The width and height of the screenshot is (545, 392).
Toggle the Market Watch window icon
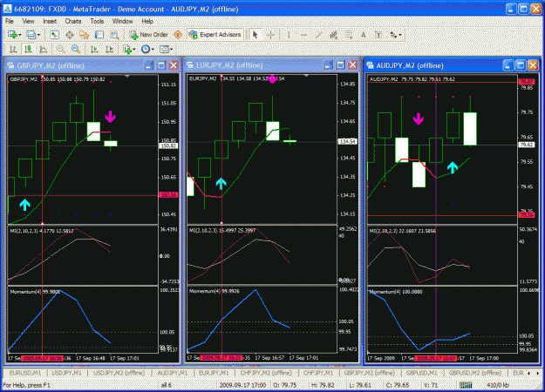[x=54, y=35]
